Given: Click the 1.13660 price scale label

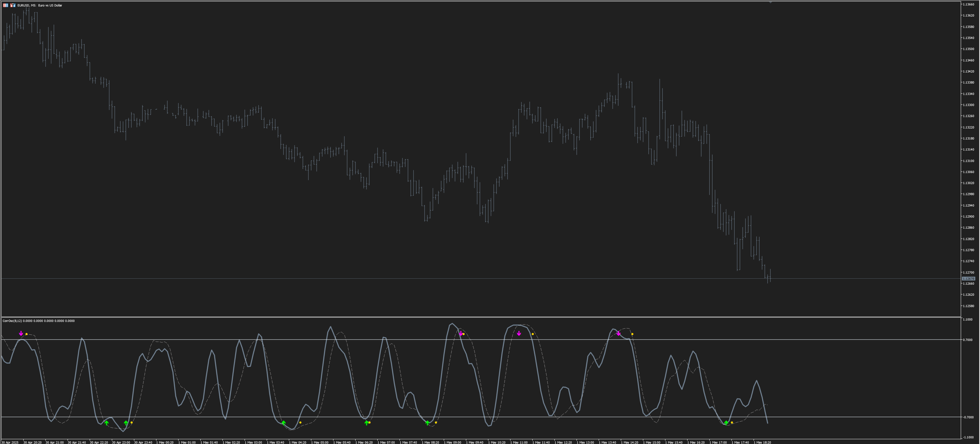Looking at the screenshot, I should click(x=969, y=4).
